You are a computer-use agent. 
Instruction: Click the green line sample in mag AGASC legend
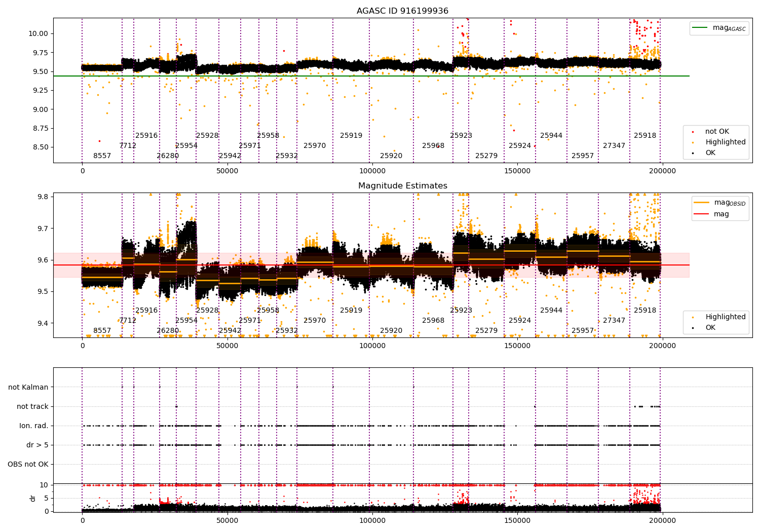[700, 28]
